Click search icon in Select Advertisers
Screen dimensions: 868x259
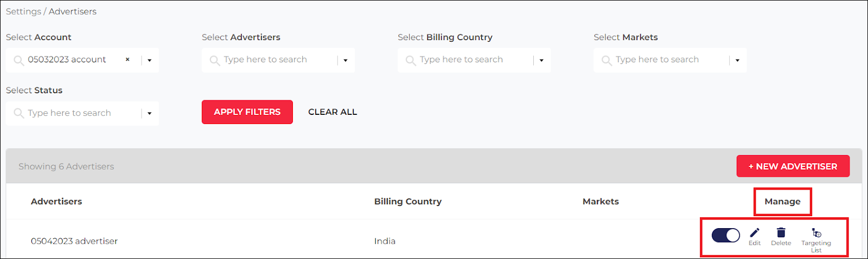pos(215,60)
